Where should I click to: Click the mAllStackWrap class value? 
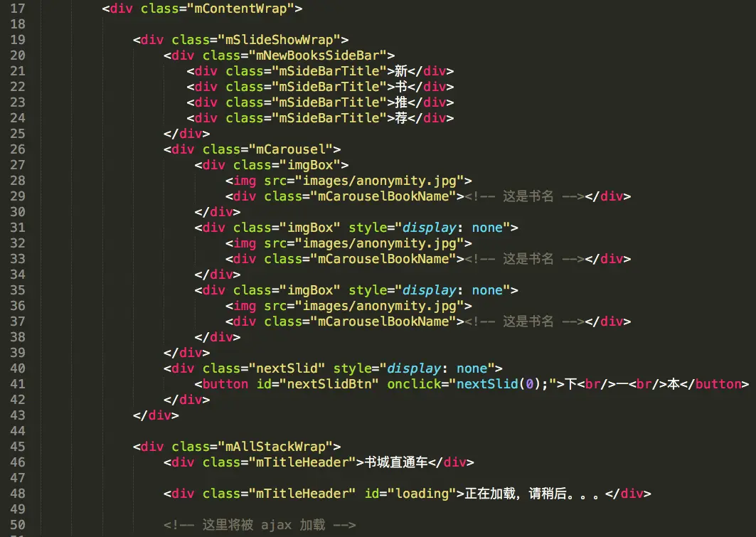coord(275,447)
